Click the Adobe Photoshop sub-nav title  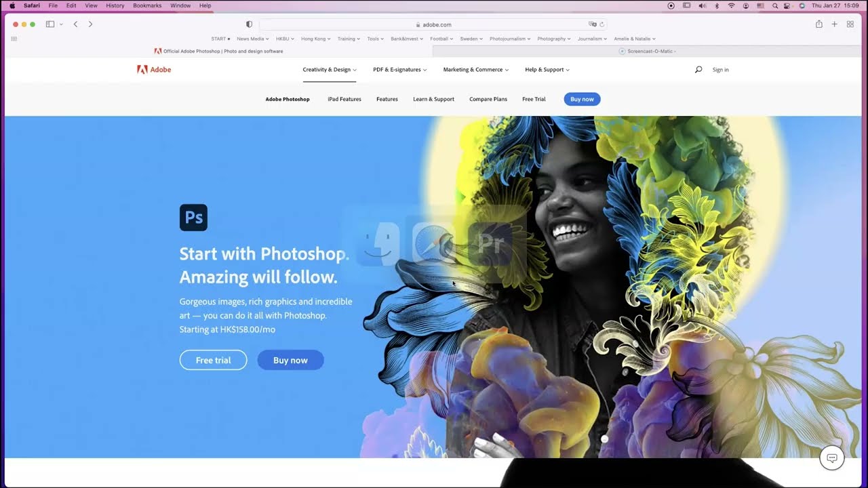[288, 99]
